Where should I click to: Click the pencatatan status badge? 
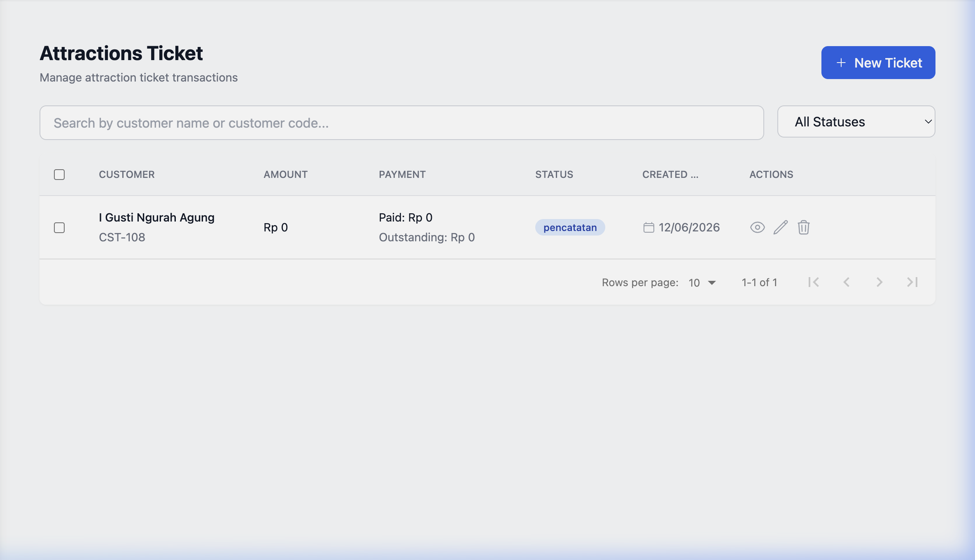[570, 227]
